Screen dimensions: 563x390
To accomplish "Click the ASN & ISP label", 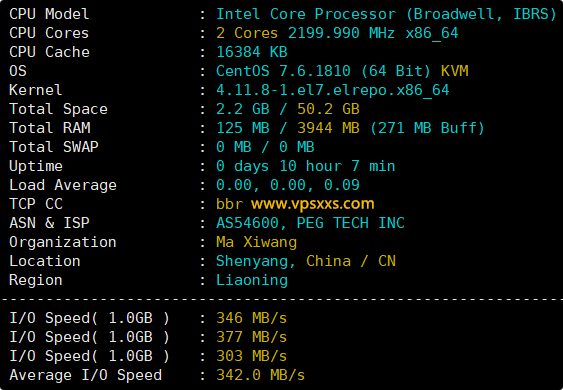I will [x=49, y=223].
